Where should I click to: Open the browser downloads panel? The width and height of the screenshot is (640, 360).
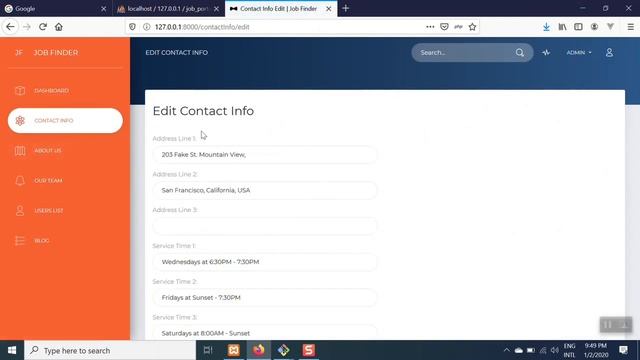pyautogui.click(x=546, y=27)
